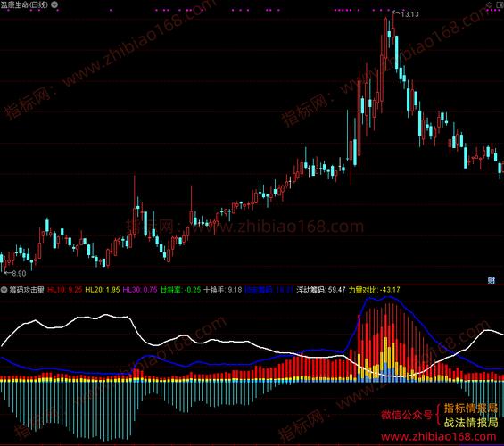Image resolution: width=504 pixels, height=446 pixels.
Task: Open the www.zhibiao168.com link at bottom right
Action: pyautogui.click(x=438, y=437)
